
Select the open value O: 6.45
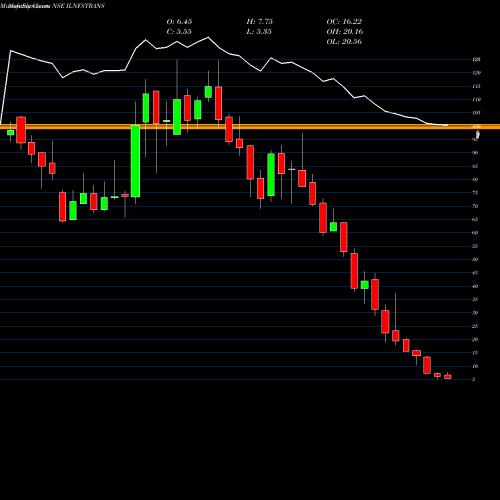(179, 22)
